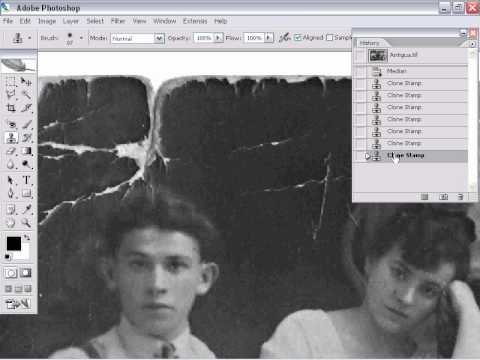Select the Gradient tool
Screen dimensions: 480x360
(26, 151)
